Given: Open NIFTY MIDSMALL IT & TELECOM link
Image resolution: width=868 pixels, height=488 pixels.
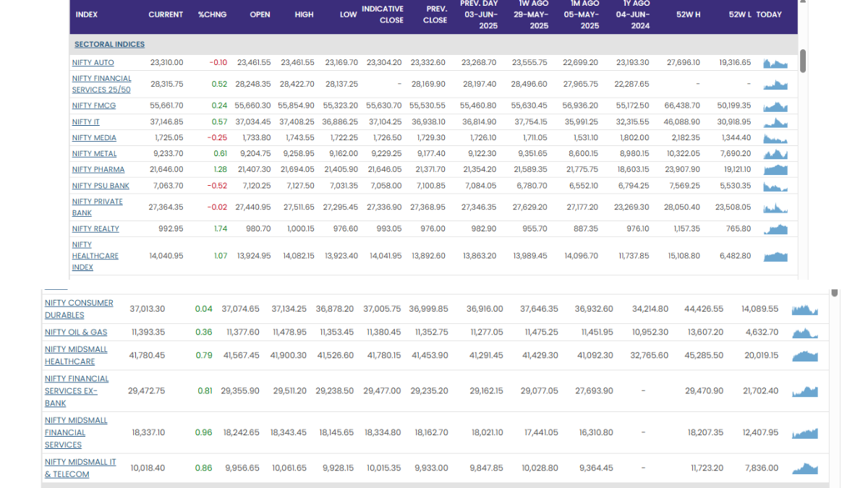Looking at the screenshot, I should pos(80,468).
